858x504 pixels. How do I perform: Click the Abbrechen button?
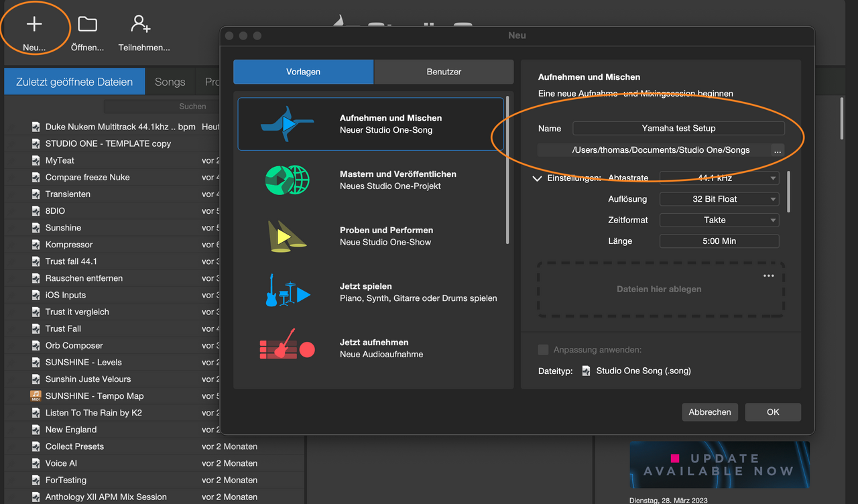pyautogui.click(x=710, y=412)
